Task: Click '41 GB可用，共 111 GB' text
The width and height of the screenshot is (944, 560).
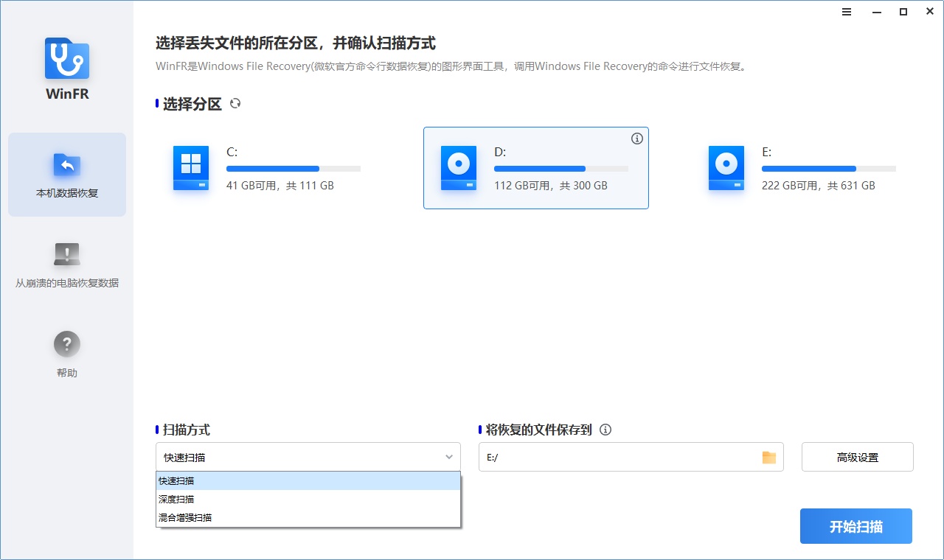Action: tap(280, 186)
